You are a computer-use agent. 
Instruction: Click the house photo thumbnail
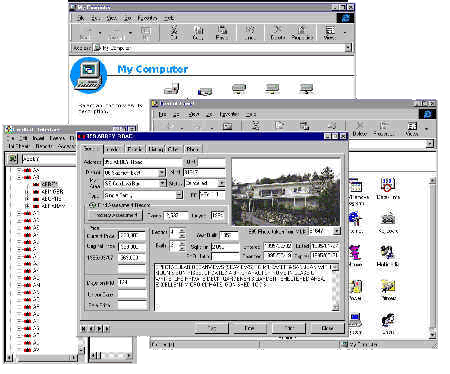click(286, 192)
